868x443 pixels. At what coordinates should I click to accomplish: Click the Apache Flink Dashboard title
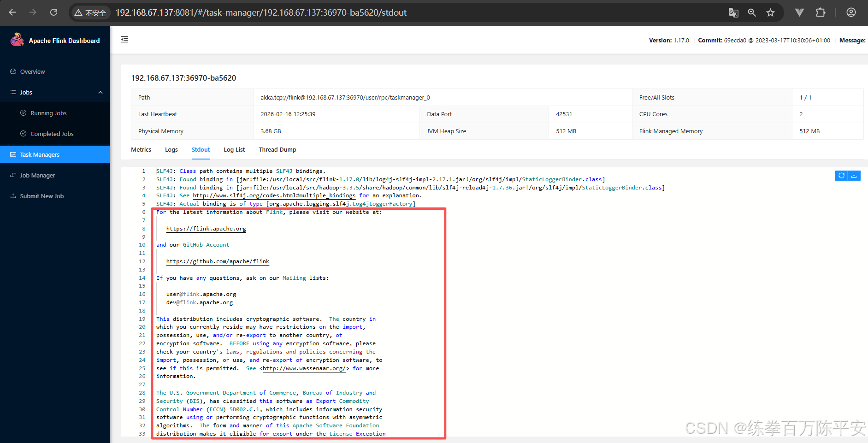point(64,41)
